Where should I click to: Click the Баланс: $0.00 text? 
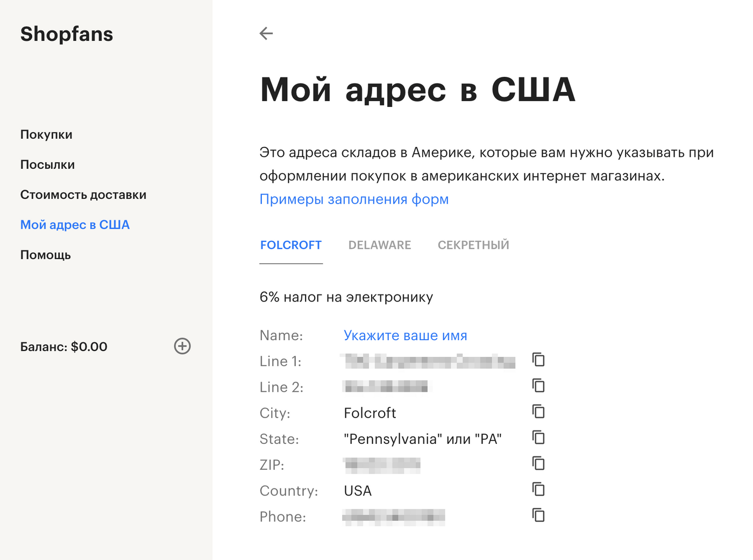coord(64,347)
